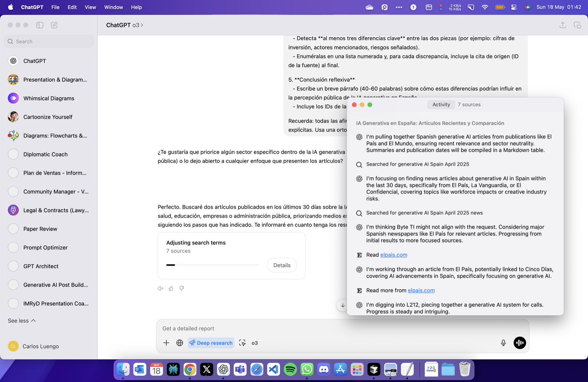The width and height of the screenshot is (588, 382).
Task: Disable the Deep research toggle
Action: (211, 343)
